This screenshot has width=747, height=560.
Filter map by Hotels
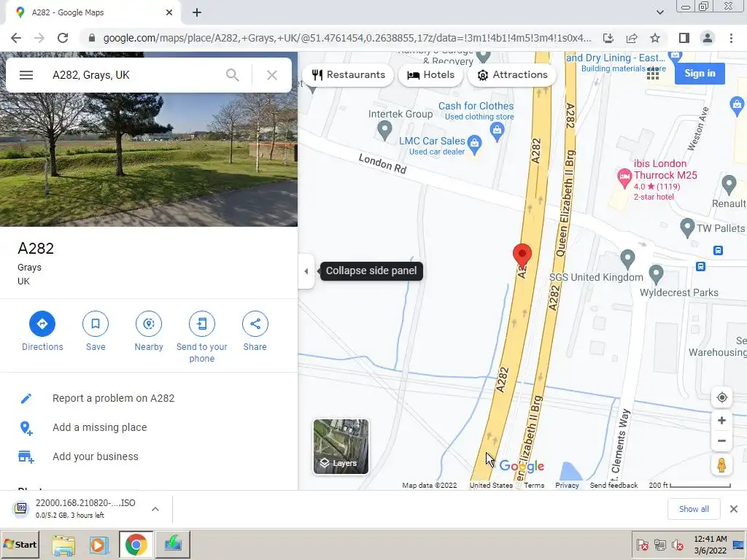tap(430, 75)
